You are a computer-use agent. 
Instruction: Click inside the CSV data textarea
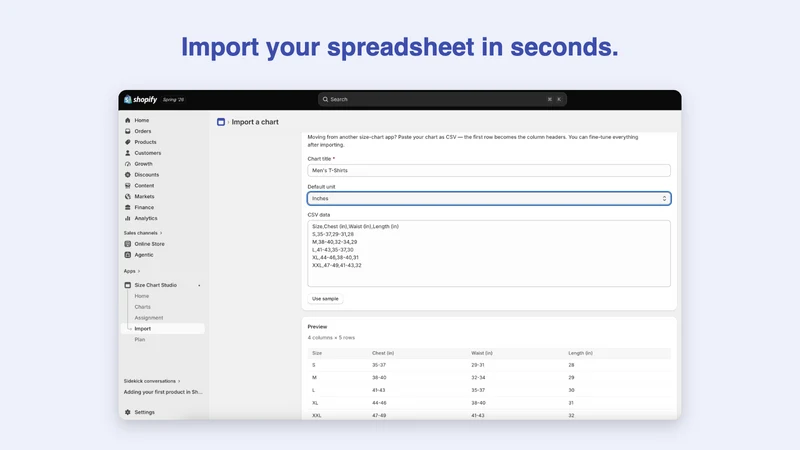(489, 254)
